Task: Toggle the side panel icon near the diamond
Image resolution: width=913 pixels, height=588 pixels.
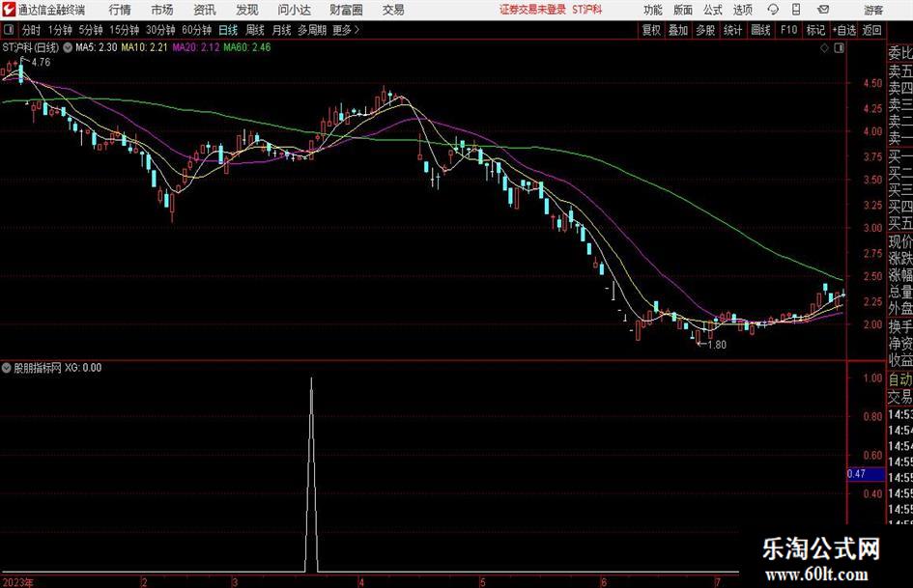Action: (x=839, y=48)
